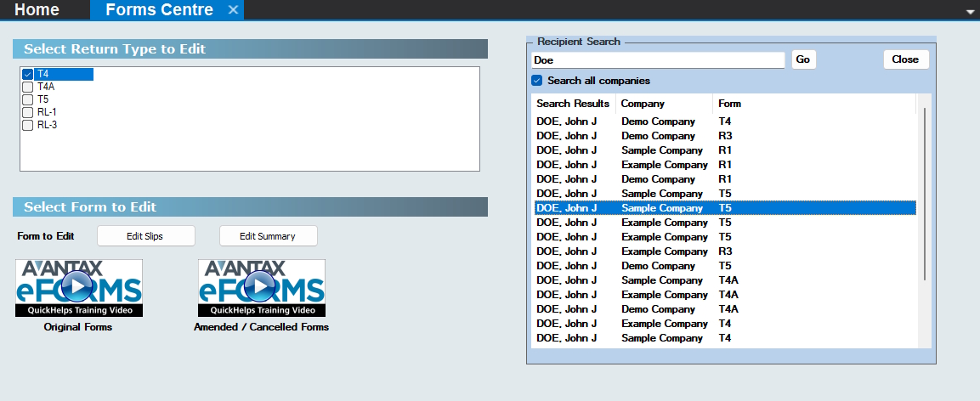This screenshot has width=980, height=401.
Task: Check the T4A return type checkbox
Action: (x=28, y=87)
